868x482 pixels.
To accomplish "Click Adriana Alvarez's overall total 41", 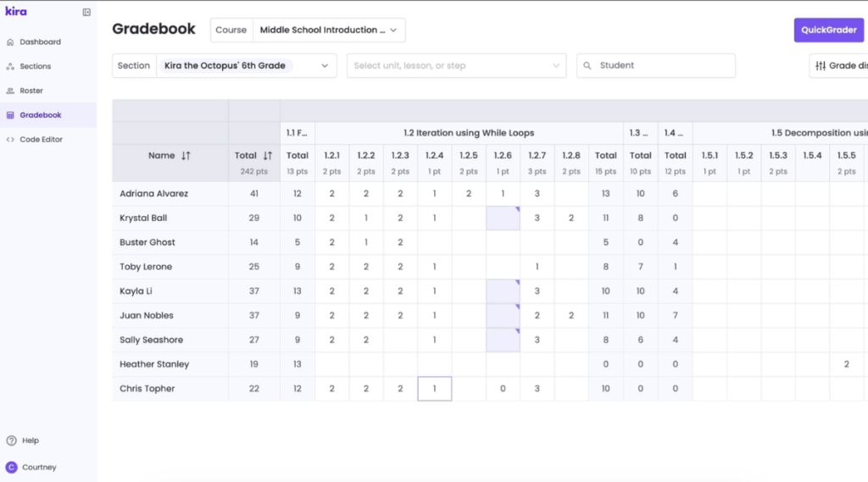I will [x=254, y=194].
